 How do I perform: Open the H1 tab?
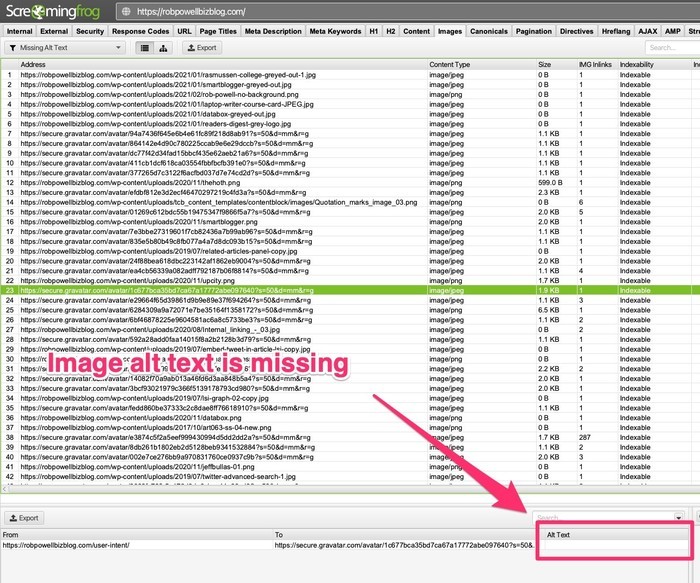[374, 31]
